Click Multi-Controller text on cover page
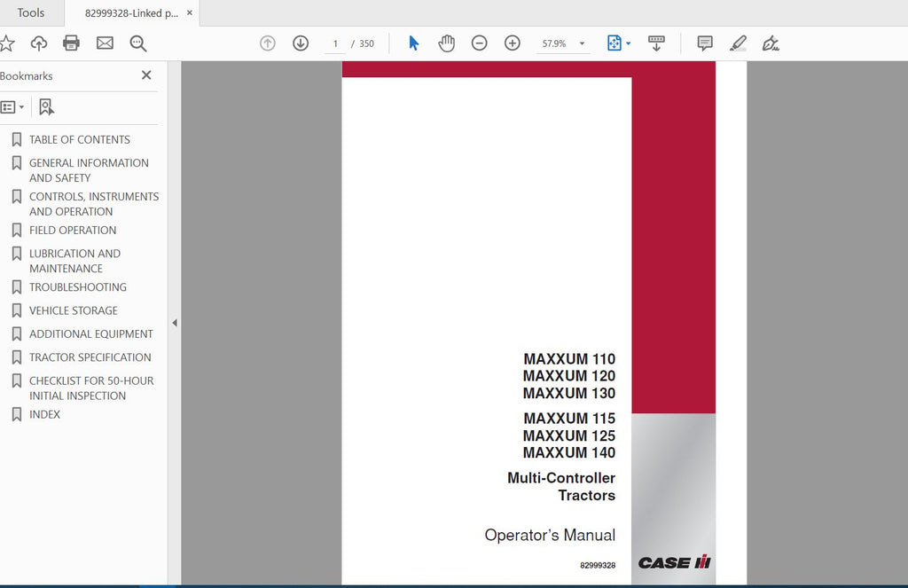 click(x=561, y=478)
